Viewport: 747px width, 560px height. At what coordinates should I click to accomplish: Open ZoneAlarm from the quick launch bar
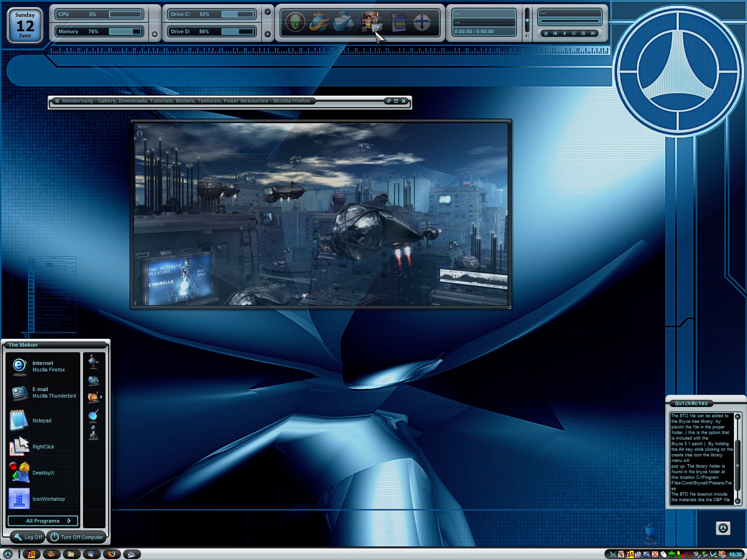[x=31, y=554]
